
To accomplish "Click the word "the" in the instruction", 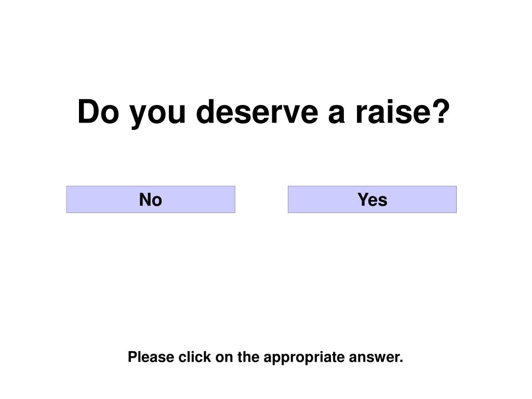I will [248, 357].
